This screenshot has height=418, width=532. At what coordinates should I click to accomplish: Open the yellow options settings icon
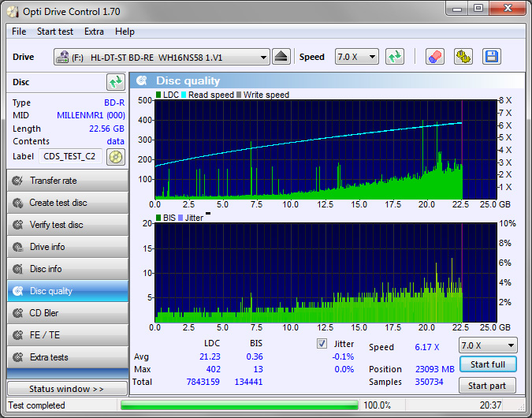click(463, 57)
